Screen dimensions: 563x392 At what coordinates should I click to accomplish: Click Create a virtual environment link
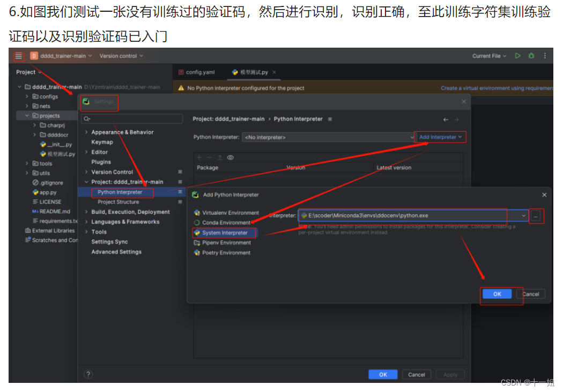[497, 88]
